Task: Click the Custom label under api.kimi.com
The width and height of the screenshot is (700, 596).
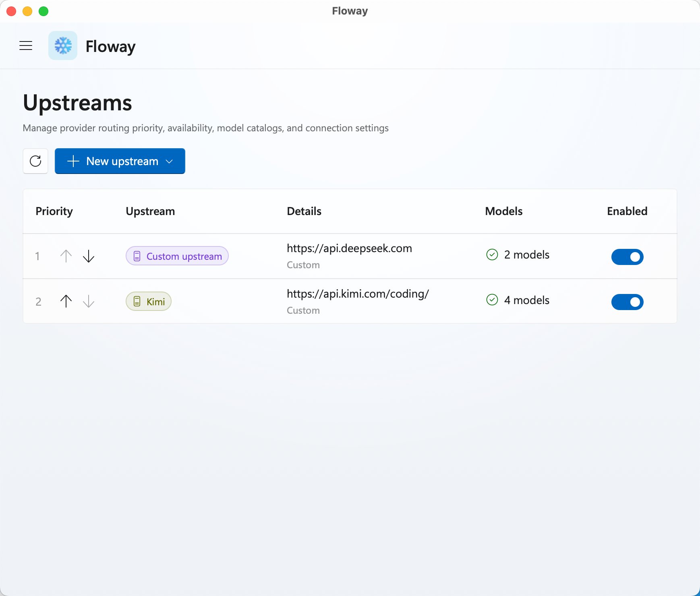Action: [303, 310]
